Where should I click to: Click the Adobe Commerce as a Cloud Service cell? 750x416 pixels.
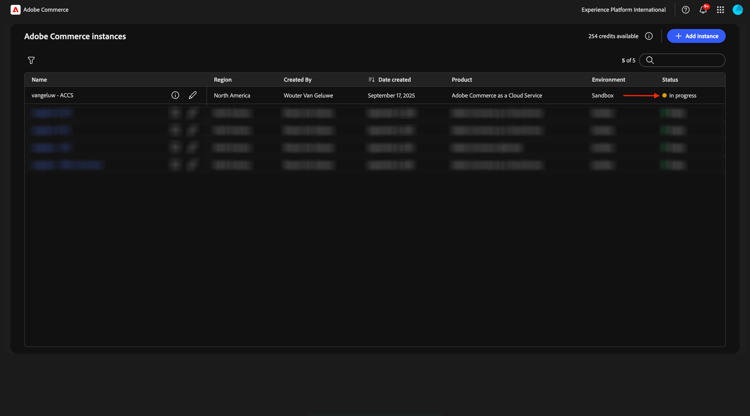pyautogui.click(x=496, y=95)
